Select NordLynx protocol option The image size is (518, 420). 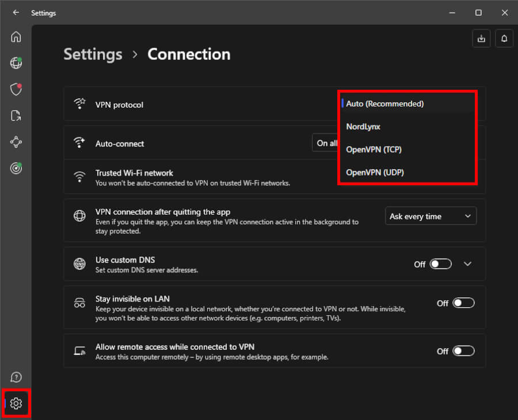(x=407, y=127)
